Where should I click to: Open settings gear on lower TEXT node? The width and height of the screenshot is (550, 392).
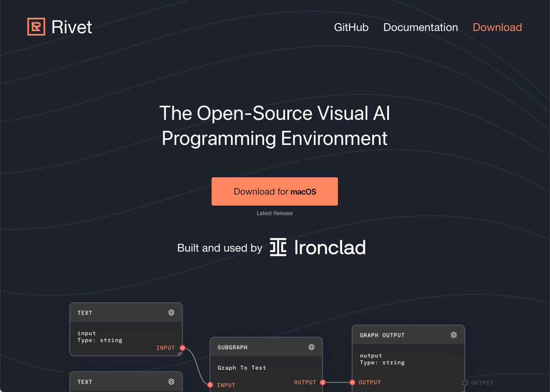click(171, 382)
